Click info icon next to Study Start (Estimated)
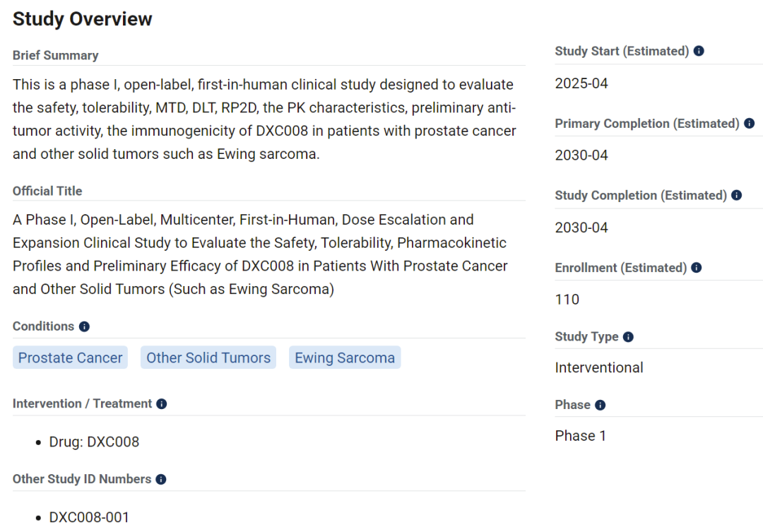The width and height of the screenshot is (763, 532). coord(699,51)
